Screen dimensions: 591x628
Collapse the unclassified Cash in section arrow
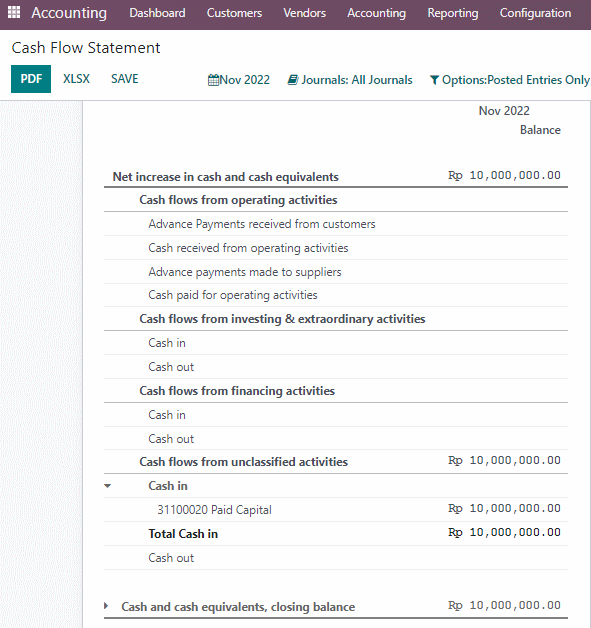(x=107, y=486)
